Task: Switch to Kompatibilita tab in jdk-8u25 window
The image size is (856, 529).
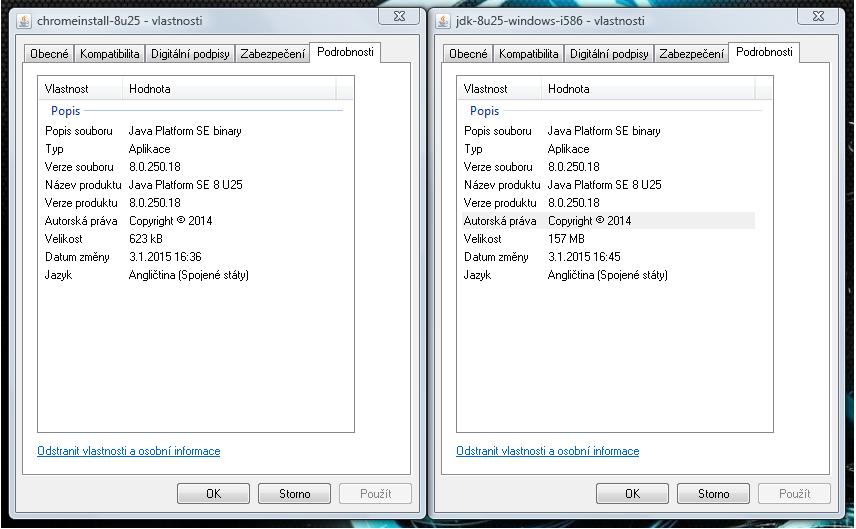Action: point(528,54)
